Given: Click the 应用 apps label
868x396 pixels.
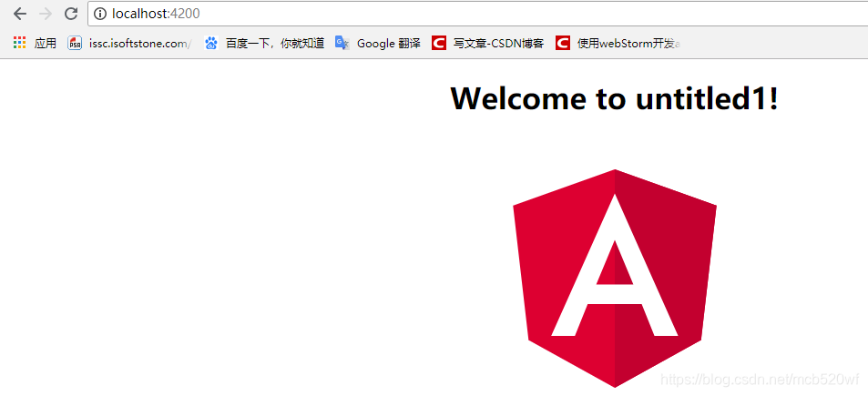Looking at the screenshot, I should (46, 43).
